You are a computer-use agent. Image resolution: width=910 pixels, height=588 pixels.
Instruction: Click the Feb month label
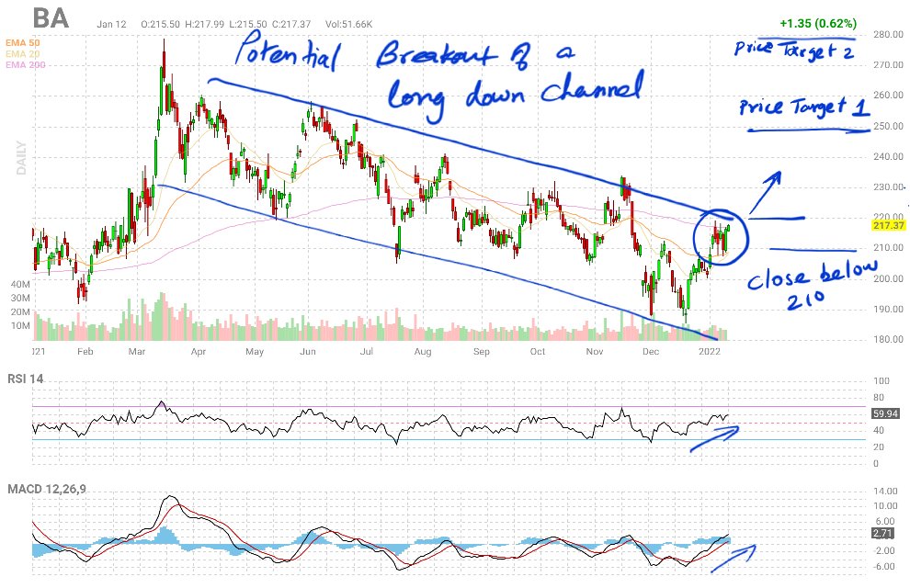pyautogui.click(x=85, y=351)
